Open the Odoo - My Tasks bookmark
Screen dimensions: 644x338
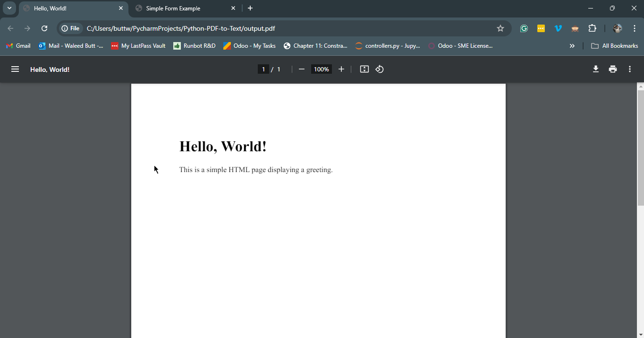pos(250,46)
